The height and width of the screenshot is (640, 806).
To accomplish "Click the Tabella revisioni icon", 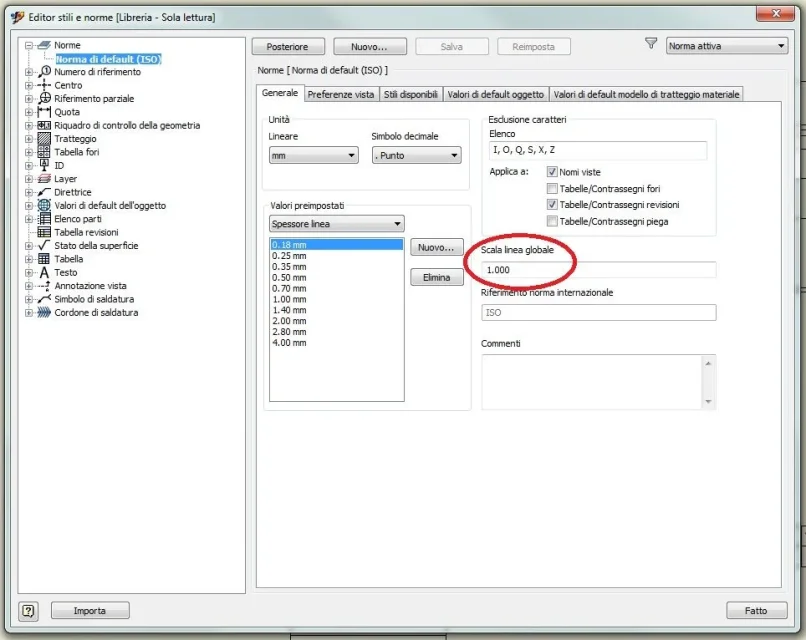I will point(44,232).
